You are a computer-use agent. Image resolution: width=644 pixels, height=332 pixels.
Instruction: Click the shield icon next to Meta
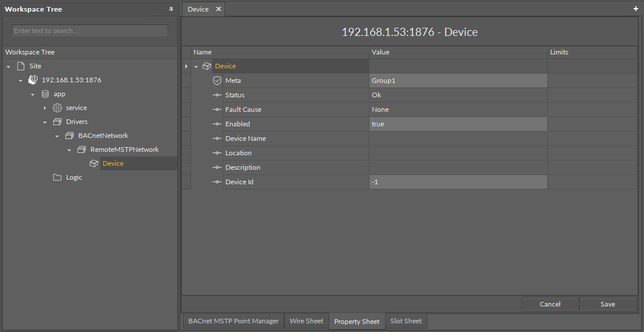coord(217,81)
